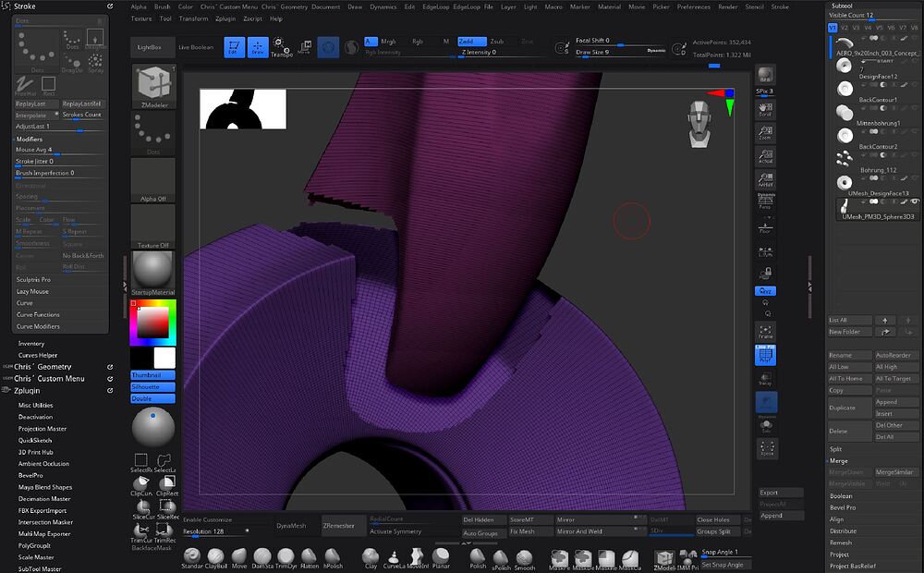This screenshot has width=924, height=573.
Task: Open the Brush menu
Action: point(162,7)
